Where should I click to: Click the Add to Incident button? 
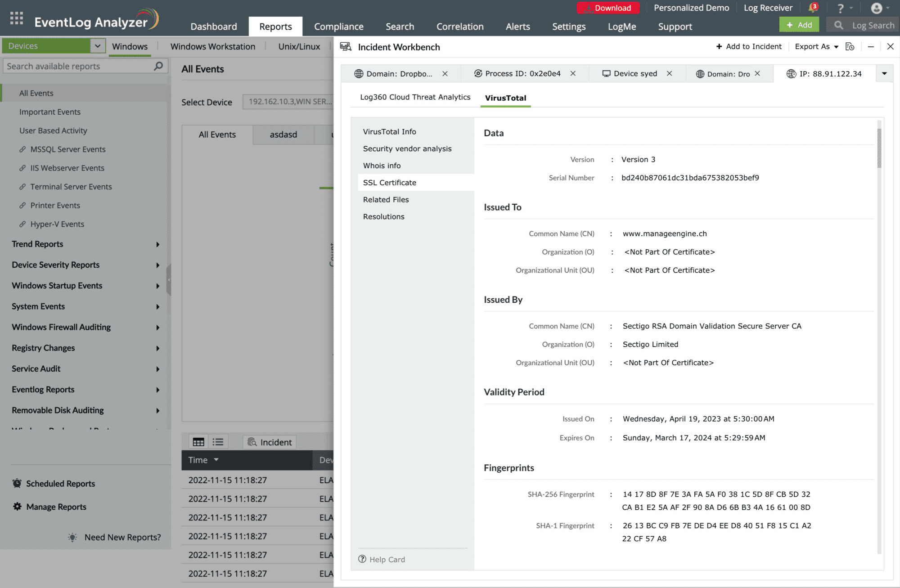click(x=748, y=46)
